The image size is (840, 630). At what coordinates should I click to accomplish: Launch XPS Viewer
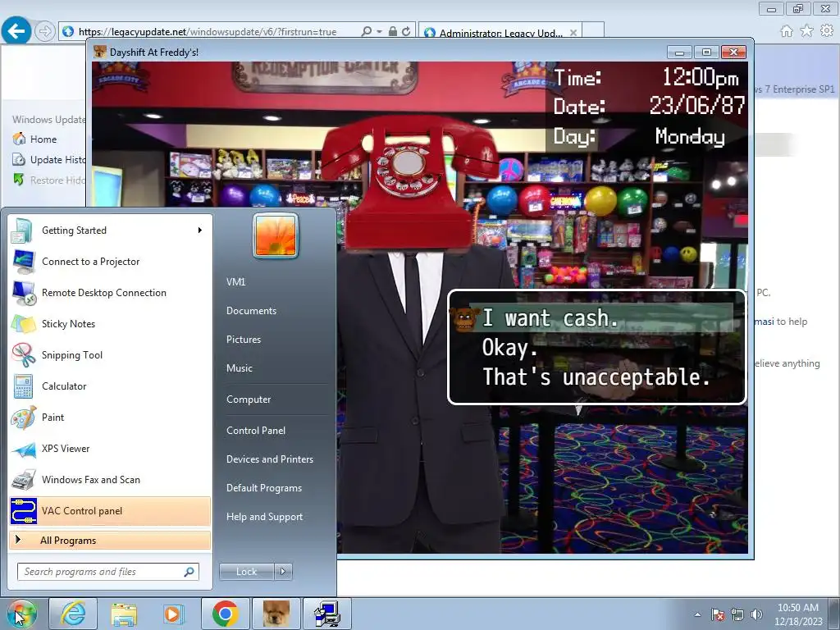[110, 449]
